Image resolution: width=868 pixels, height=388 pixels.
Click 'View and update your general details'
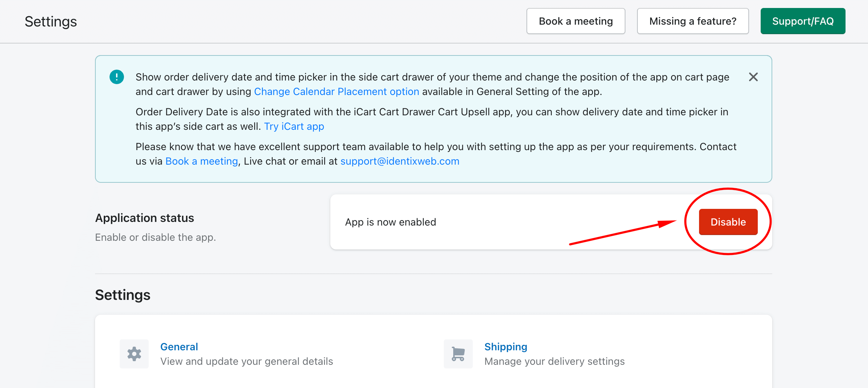tap(247, 362)
